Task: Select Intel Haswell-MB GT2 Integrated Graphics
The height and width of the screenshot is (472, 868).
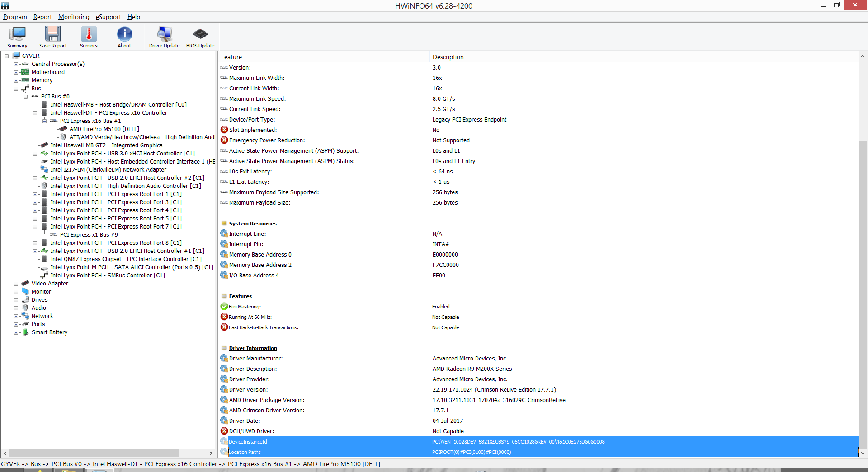Action: tap(106, 145)
